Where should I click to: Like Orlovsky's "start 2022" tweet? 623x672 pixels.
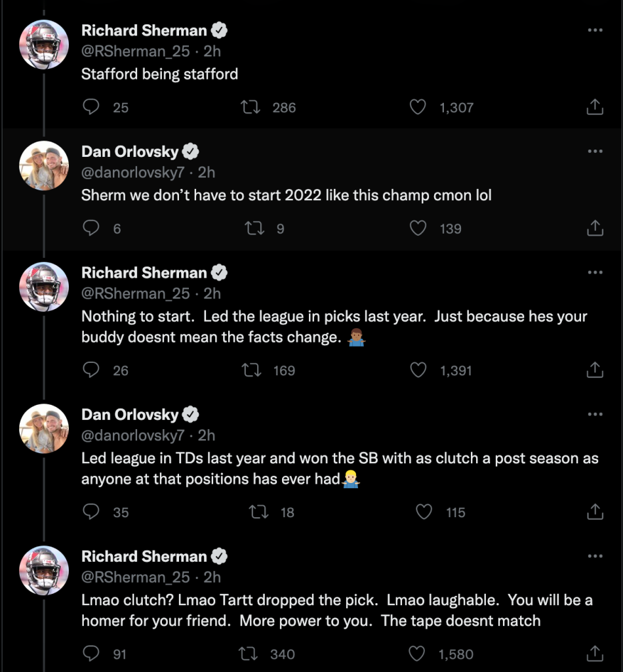pos(418,228)
